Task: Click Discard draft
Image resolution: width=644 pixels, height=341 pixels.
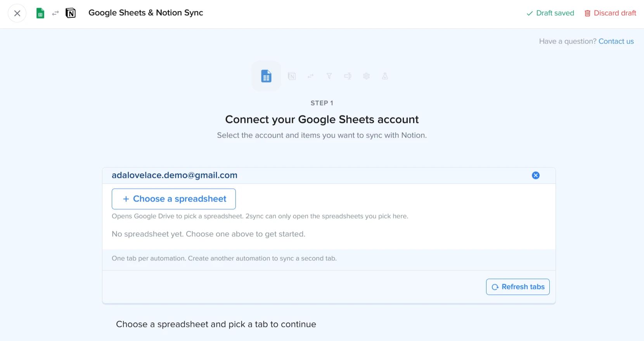Action: [610, 13]
